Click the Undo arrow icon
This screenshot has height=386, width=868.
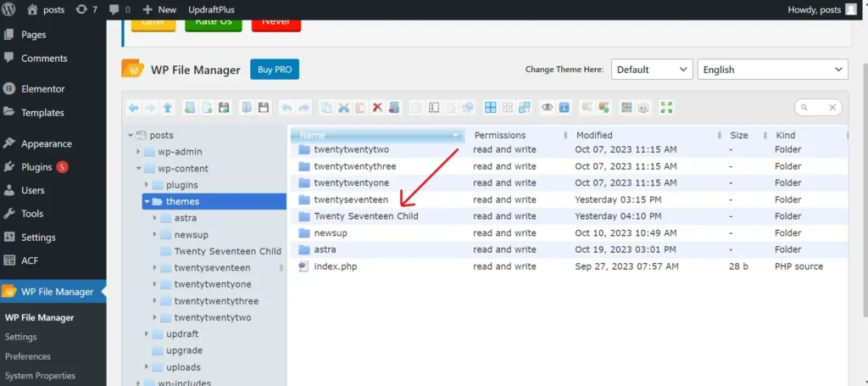[286, 108]
